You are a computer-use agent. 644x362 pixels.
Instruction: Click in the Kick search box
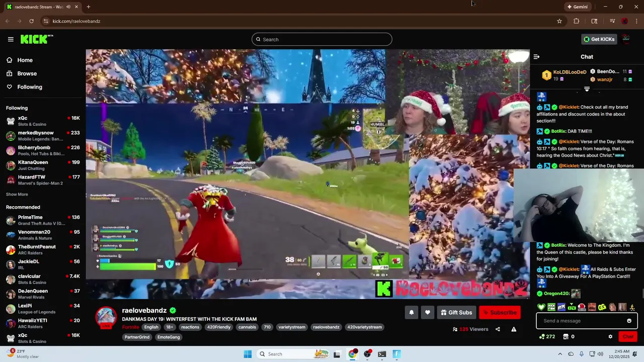(x=322, y=39)
